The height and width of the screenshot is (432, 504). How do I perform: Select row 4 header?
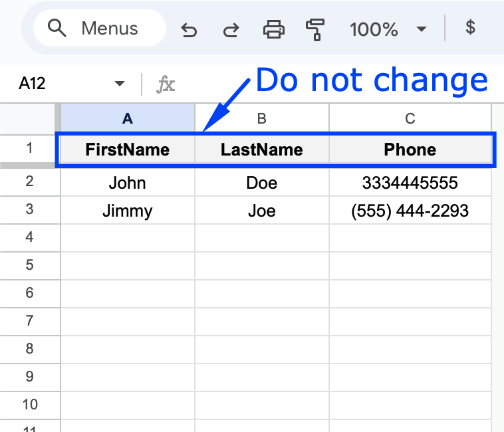pyautogui.click(x=29, y=237)
